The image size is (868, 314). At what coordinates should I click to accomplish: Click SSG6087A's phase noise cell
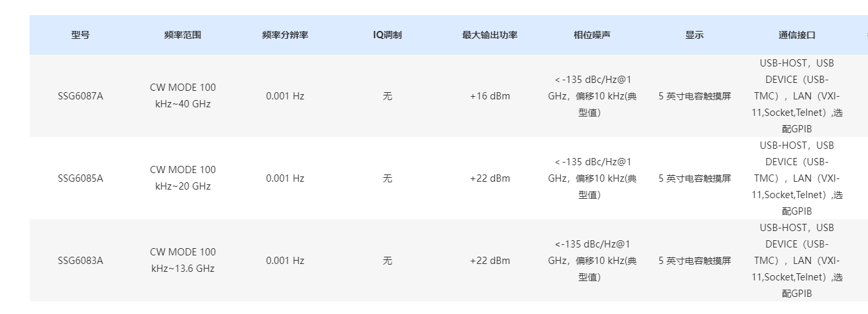coord(592,96)
